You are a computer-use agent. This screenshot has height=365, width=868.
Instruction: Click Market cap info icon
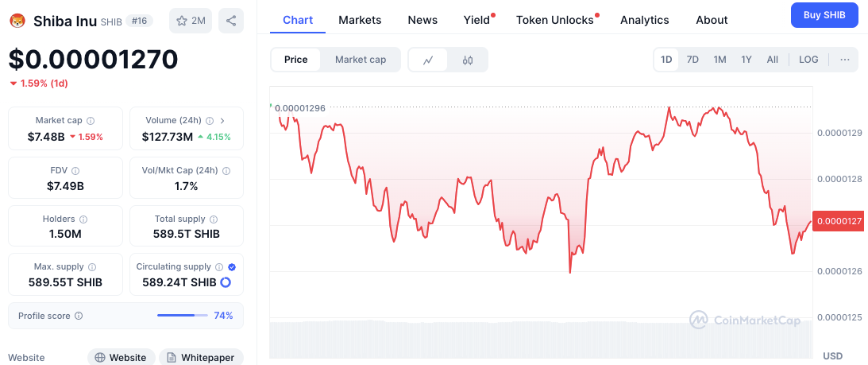[91, 121]
